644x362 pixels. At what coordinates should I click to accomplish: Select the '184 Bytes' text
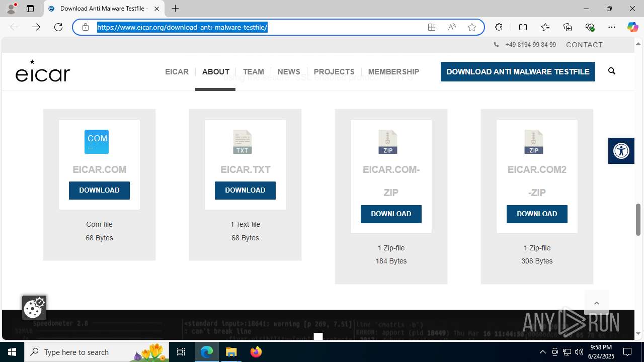pos(391,261)
